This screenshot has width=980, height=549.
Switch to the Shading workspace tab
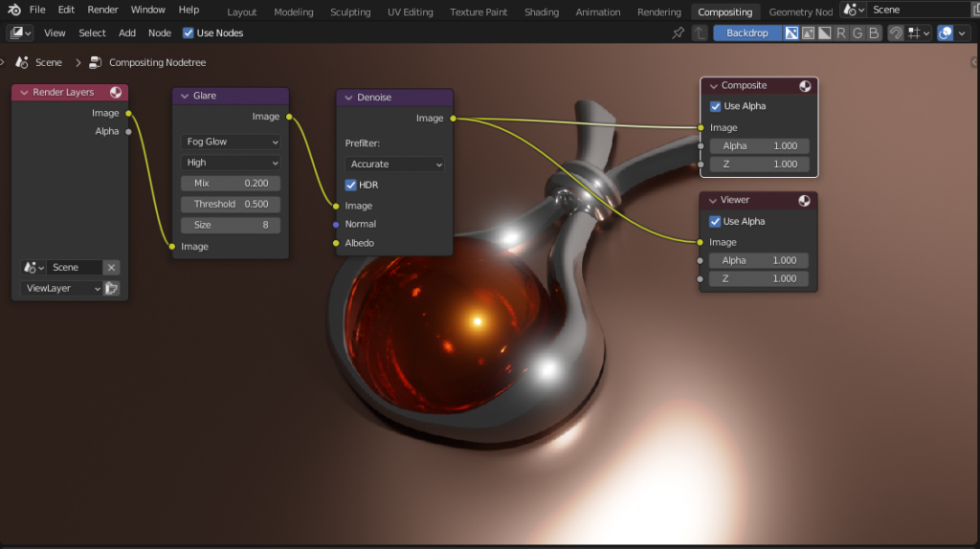click(542, 12)
